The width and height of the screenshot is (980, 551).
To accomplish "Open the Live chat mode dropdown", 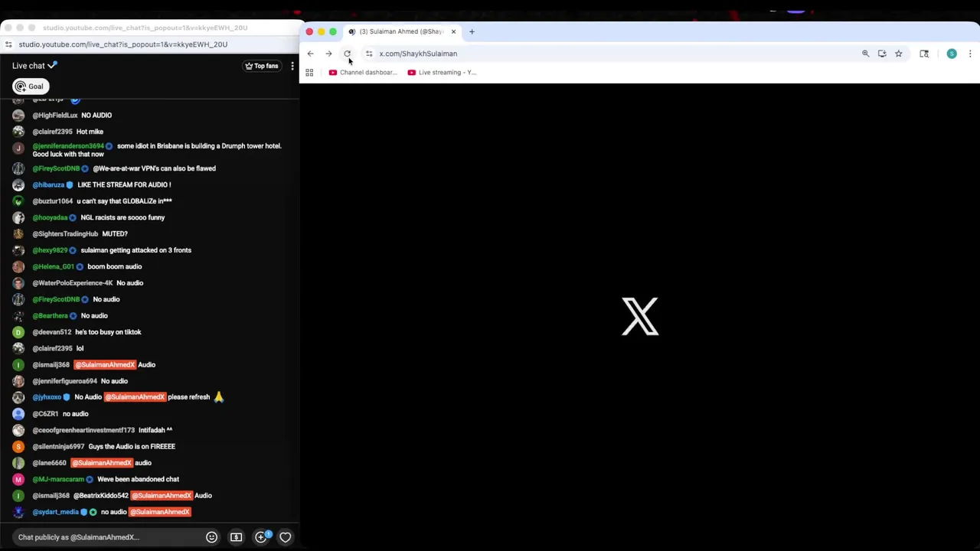I will tap(34, 66).
